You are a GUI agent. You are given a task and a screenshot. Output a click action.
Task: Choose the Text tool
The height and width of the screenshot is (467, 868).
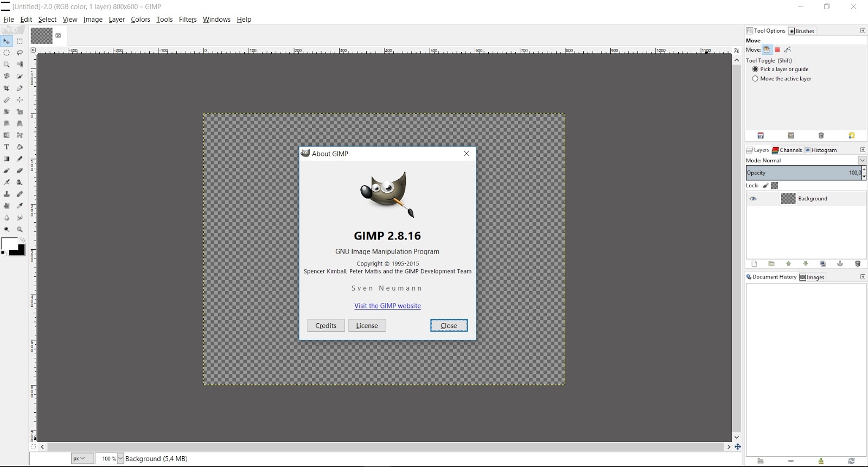(7, 147)
